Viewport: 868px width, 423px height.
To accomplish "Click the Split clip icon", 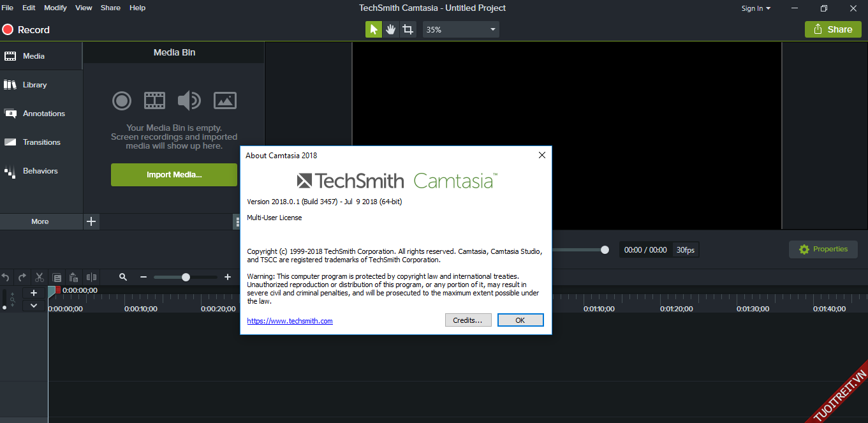I will [x=91, y=278].
